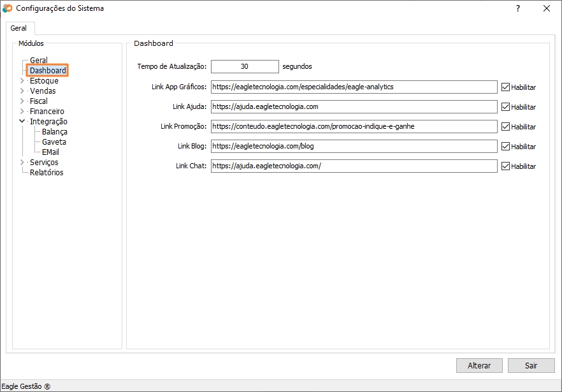Click the Eagle app icon in title bar
The image size is (562, 392).
[8, 9]
